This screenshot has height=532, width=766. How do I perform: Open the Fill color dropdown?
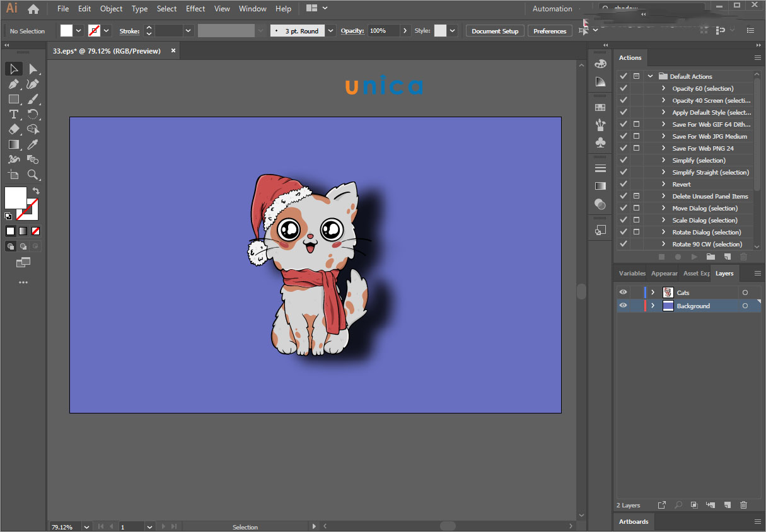point(79,30)
